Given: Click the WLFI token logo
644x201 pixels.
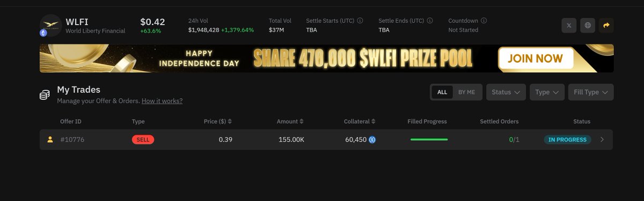Looking at the screenshot, I should 50,25.
